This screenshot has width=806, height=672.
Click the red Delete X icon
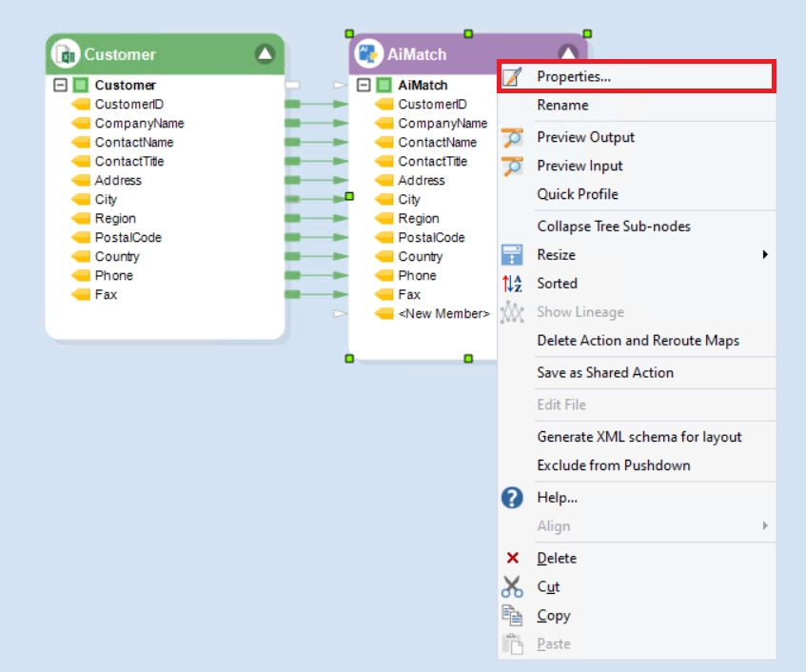point(512,559)
